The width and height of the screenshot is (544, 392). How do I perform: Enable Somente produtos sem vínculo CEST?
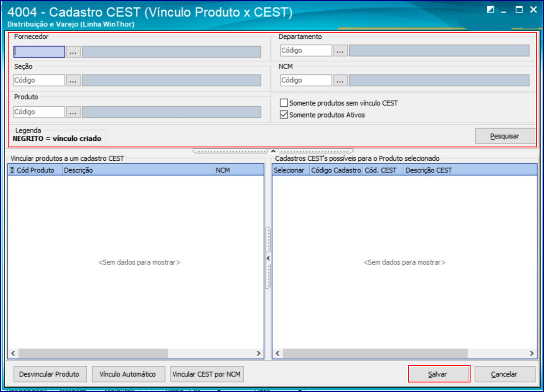click(x=284, y=103)
